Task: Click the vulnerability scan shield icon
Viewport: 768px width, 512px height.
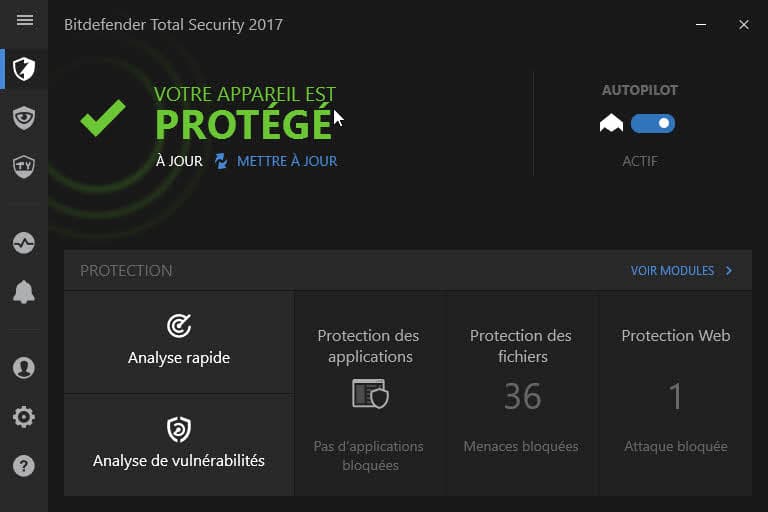Action: (179, 429)
